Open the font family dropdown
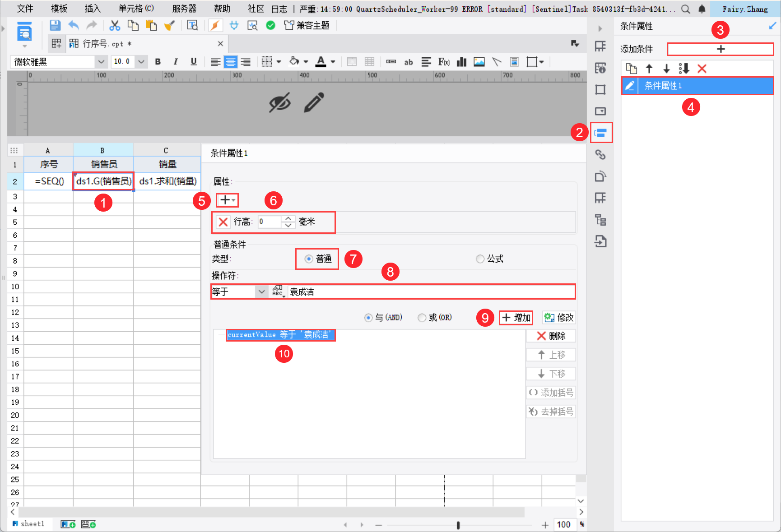 pyautogui.click(x=101, y=62)
